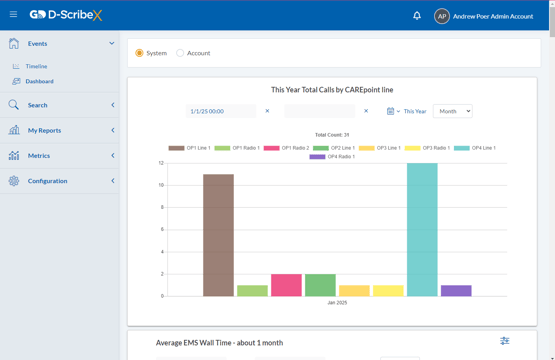Toggle OP3 Radio 1 legend series
555x360 pixels.
tap(427, 148)
